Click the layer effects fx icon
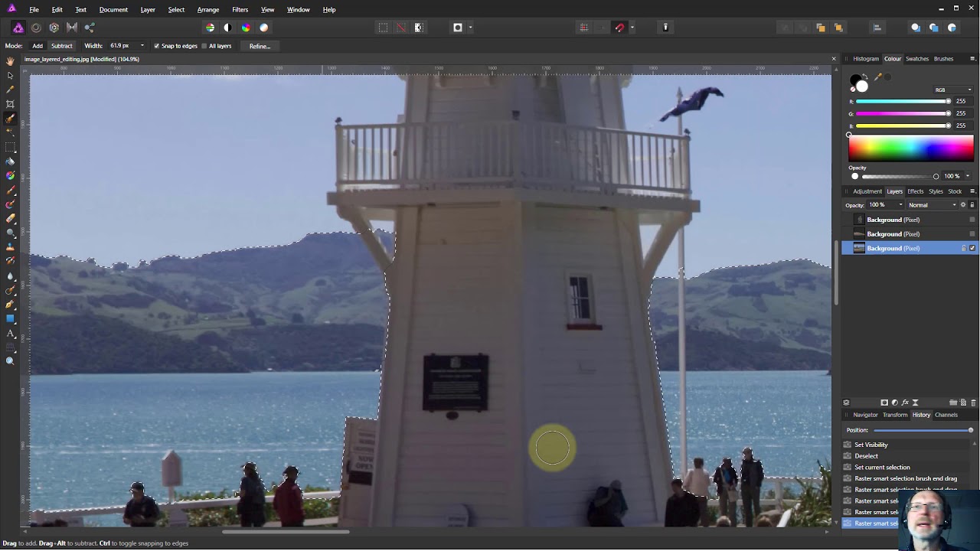Viewport: 980px width, 551px height. tap(905, 403)
